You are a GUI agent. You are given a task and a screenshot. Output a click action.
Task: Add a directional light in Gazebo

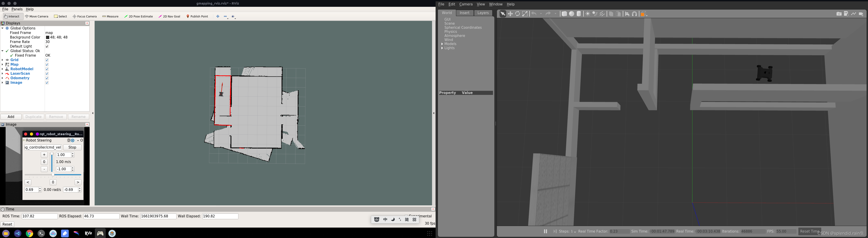click(603, 14)
